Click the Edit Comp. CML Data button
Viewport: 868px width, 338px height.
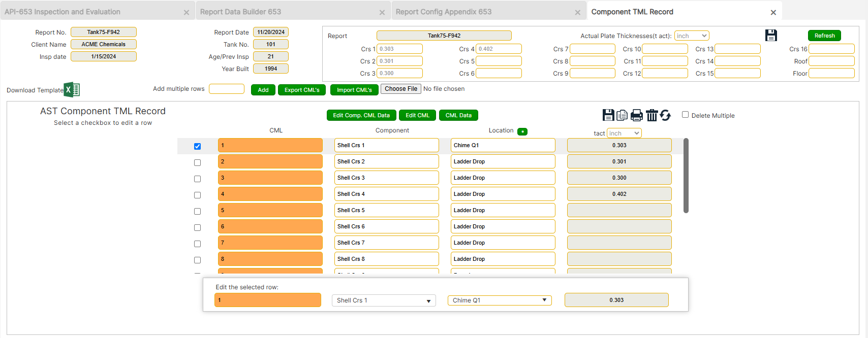click(x=361, y=115)
